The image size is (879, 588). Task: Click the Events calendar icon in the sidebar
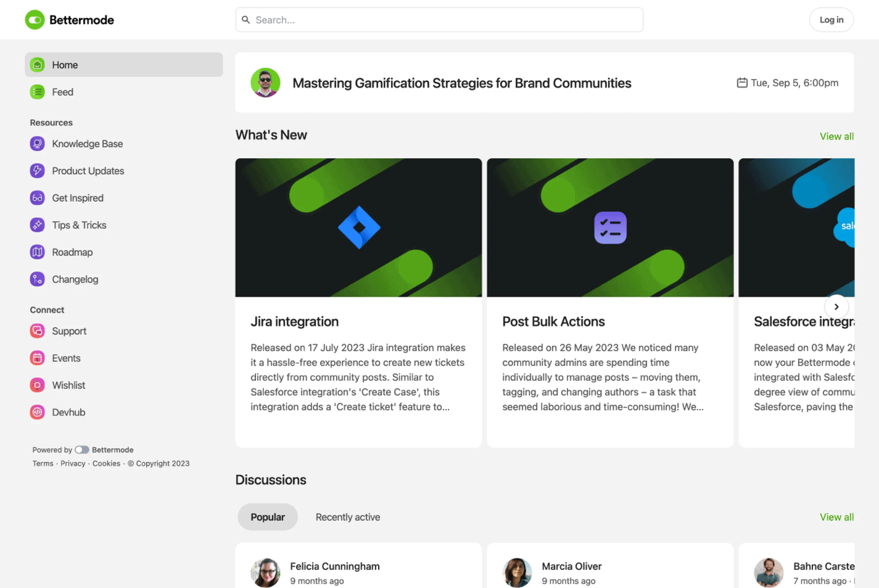click(x=37, y=358)
